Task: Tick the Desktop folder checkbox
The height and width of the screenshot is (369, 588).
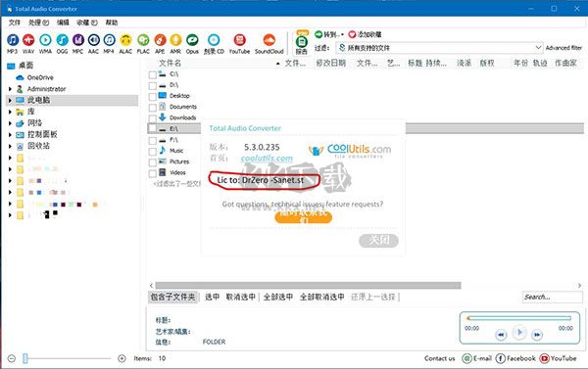Action: 153,97
